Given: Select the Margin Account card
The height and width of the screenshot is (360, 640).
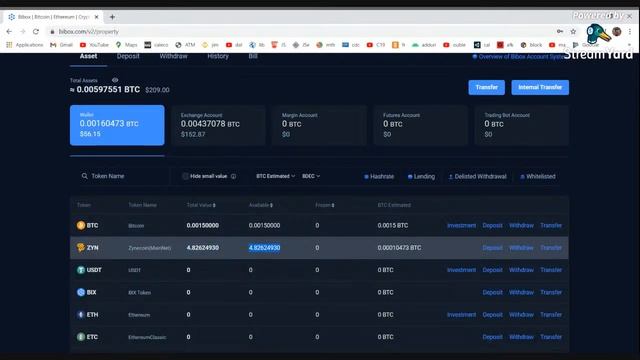Looking at the screenshot, I should [x=320, y=125].
